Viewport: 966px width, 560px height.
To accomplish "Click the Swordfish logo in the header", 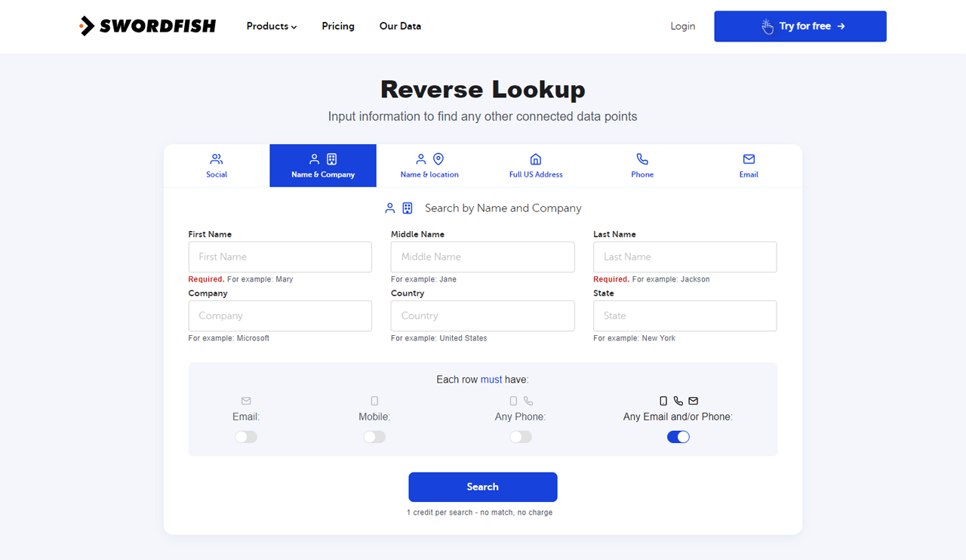I will pyautogui.click(x=148, y=26).
